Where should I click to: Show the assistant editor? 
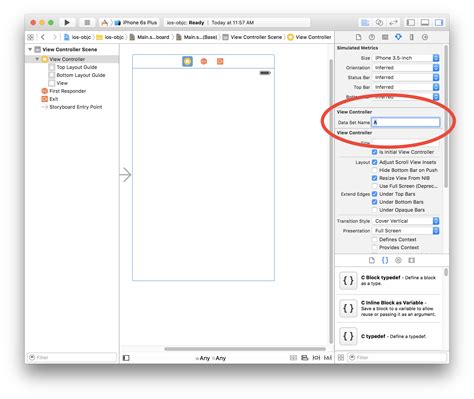click(x=379, y=22)
